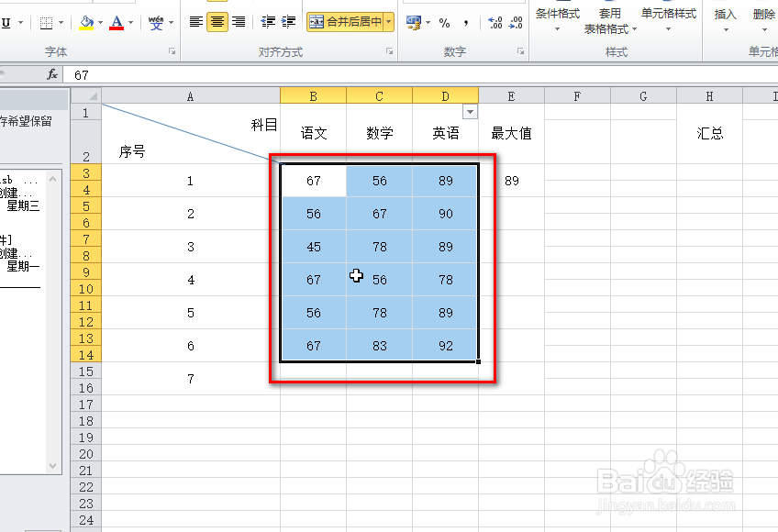Click the phonetic guide (拼音) icon

click(x=157, y=23)
